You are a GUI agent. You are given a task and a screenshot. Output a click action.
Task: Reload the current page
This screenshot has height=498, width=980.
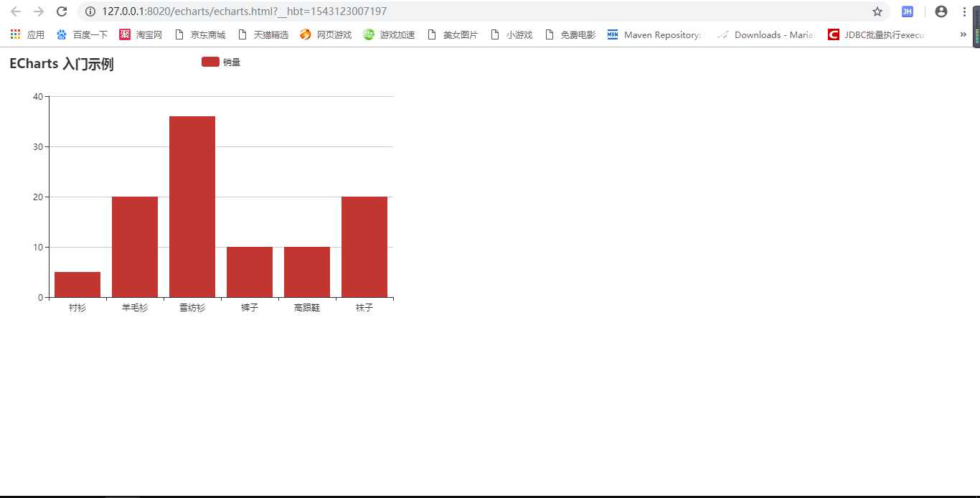(x=62, y=11)
